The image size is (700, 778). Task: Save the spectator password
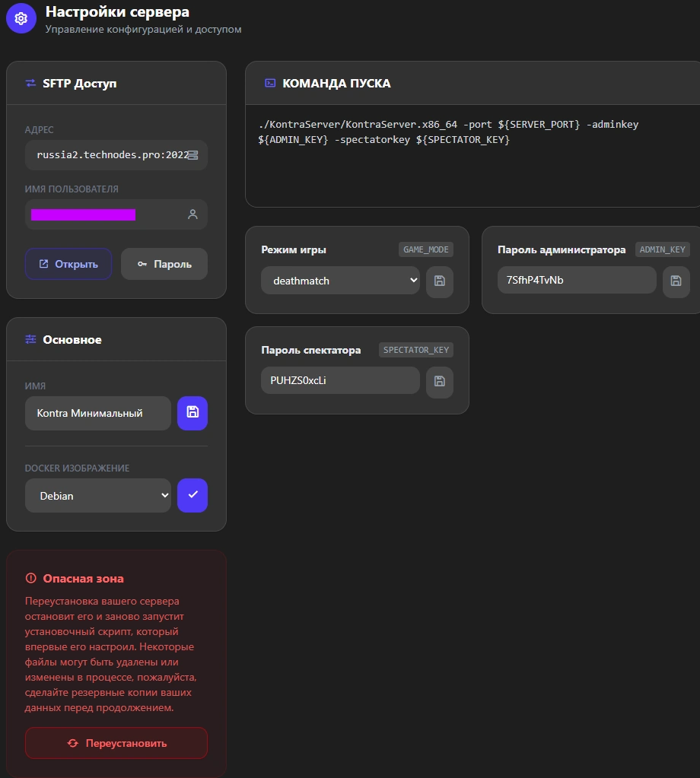[x=439, y=381]
